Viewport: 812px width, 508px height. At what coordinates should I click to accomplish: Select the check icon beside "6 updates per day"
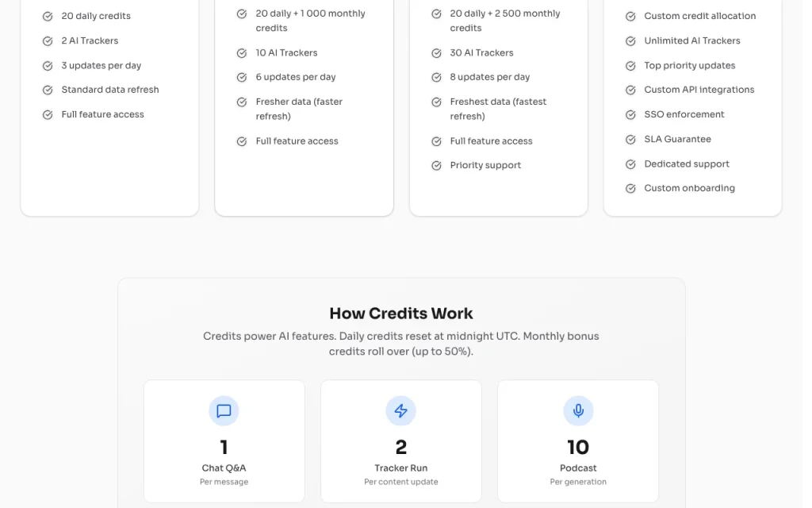pyautogui.click(x=242, y=77)
